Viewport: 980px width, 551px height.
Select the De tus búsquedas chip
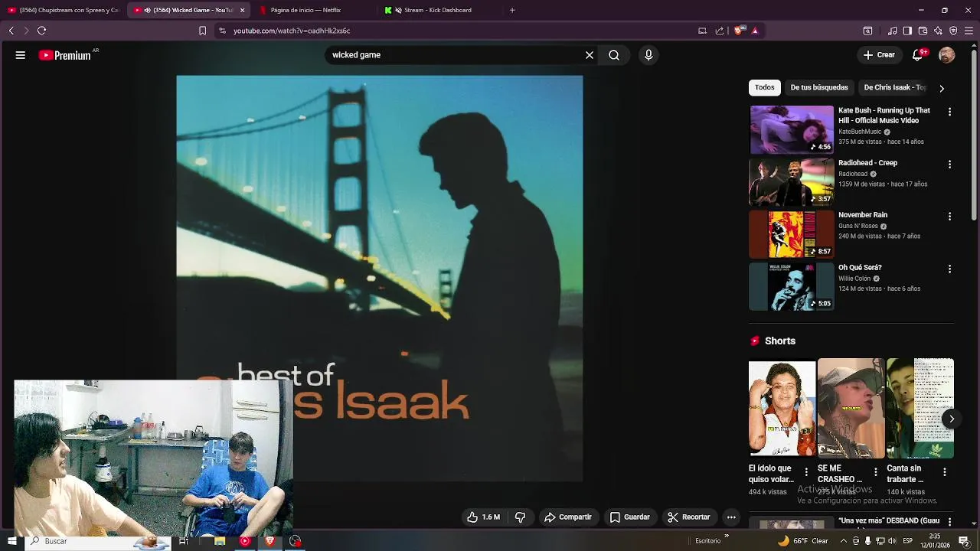pos(819,87)
